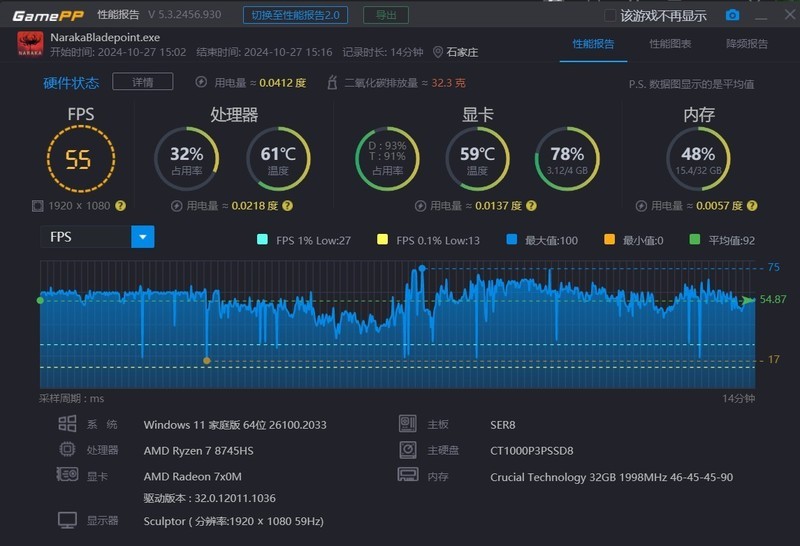The height and width of the screenshot is (546, 800).
Task: Click the processor chip icon in specs
Action: [67, 450]
